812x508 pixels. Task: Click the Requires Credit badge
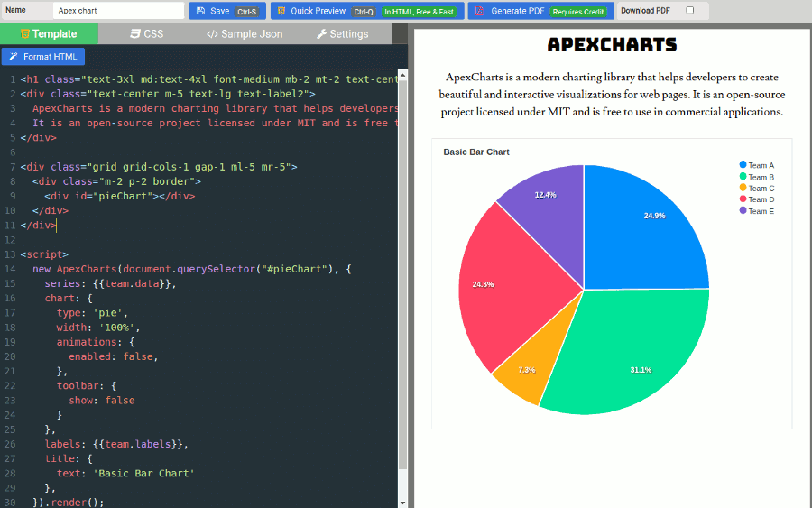[578, 12]
